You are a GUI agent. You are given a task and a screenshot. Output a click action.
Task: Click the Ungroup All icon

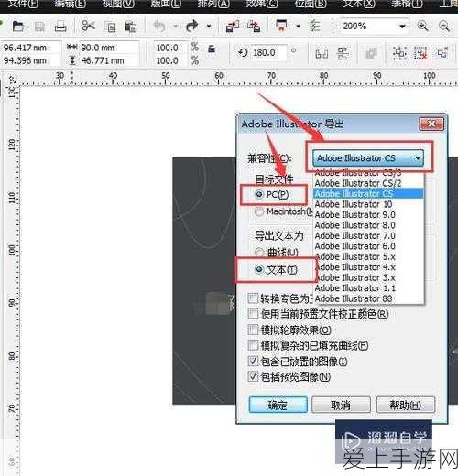(x=442, y=52)
